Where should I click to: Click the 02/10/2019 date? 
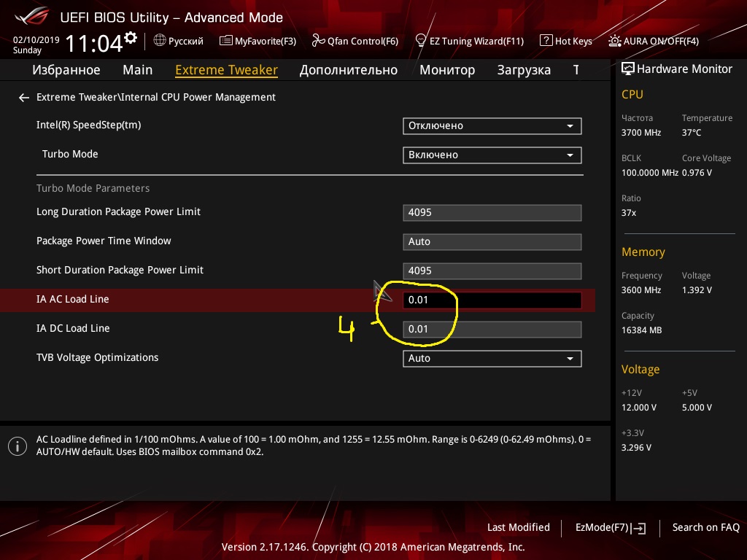pos(36,40)
